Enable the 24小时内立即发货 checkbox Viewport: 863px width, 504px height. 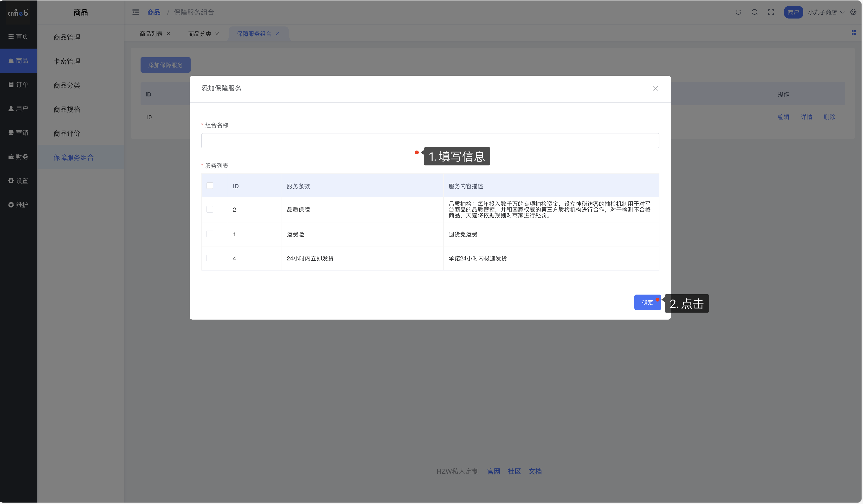tap(210, 258)
